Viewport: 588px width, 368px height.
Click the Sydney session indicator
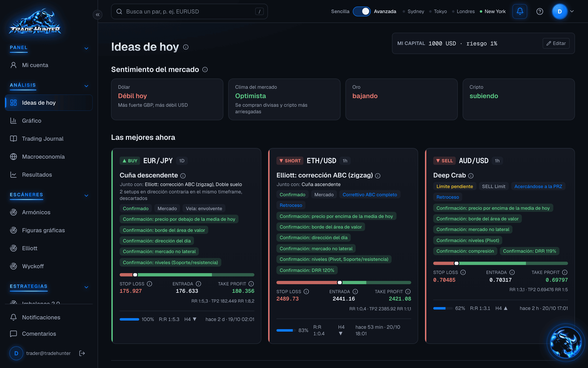tap(413, 11)
